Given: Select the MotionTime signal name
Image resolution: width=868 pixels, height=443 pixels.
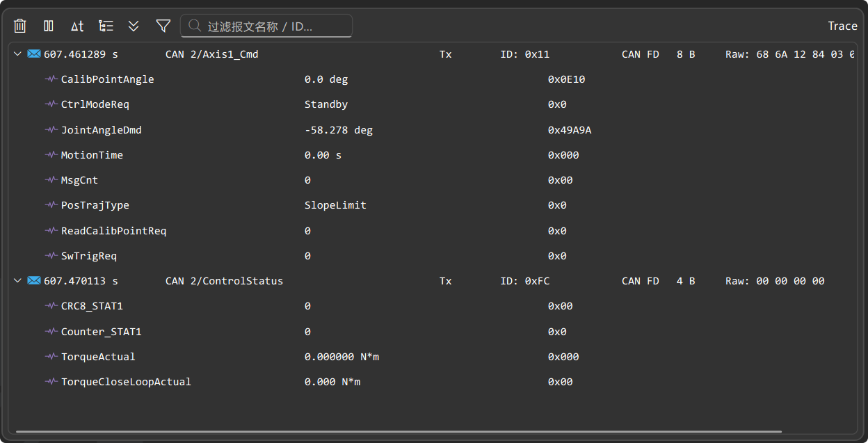Looking at the screenshot, I should pos(92,155).
